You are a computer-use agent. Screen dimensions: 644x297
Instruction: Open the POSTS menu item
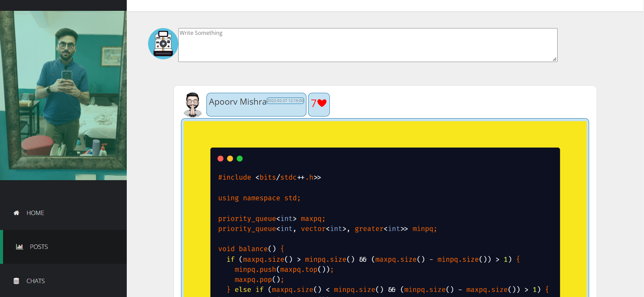63,247
